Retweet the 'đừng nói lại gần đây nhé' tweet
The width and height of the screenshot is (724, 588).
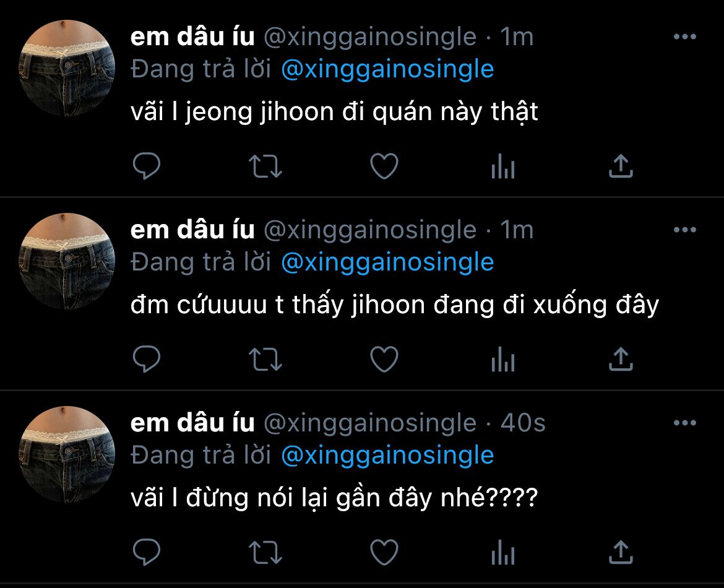pyautogui.click(x=265, y=553)
